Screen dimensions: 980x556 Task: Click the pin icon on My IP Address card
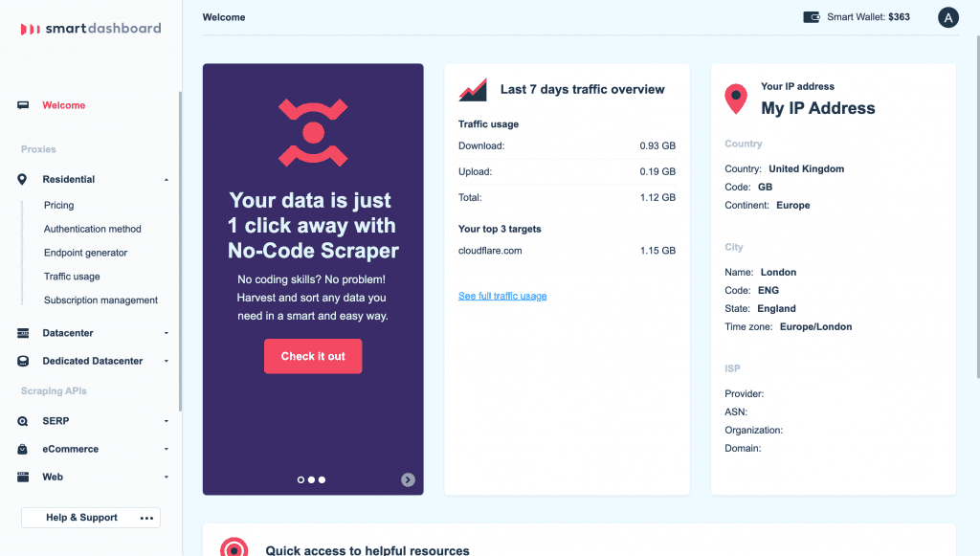735,99
